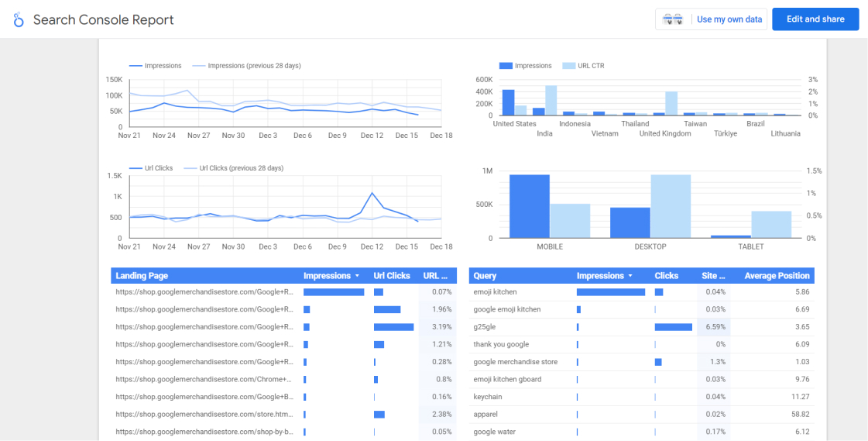This screenshot has width=868, height=441.
Task: Click the dark blue DESKTOP impressions bar
Action: 630,222
